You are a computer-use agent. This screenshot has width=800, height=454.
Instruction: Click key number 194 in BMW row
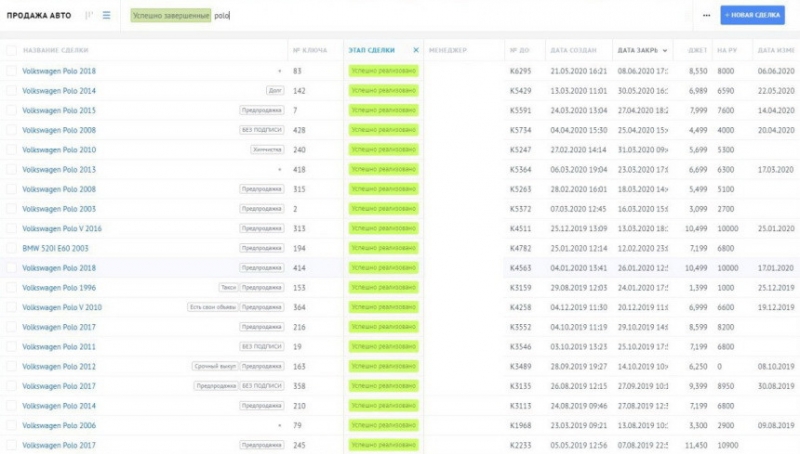pos(299,248)
